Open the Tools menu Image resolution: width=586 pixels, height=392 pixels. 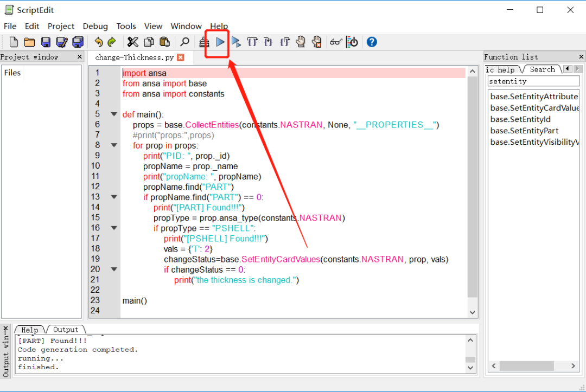click(x=126, y=26)
